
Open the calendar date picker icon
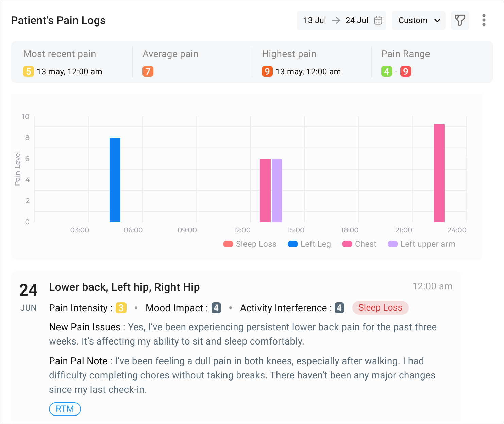coord(377,20)
